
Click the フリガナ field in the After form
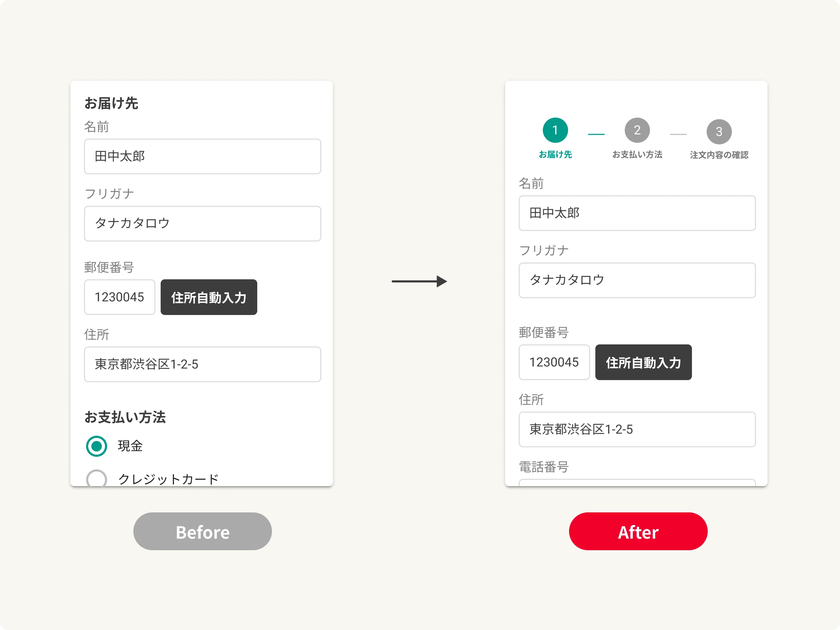pos(637,280)
